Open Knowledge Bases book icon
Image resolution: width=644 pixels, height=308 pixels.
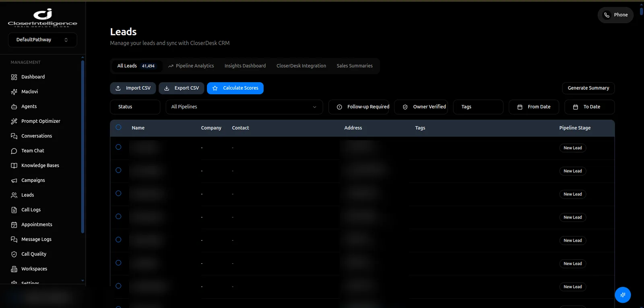tap(14, 165)
